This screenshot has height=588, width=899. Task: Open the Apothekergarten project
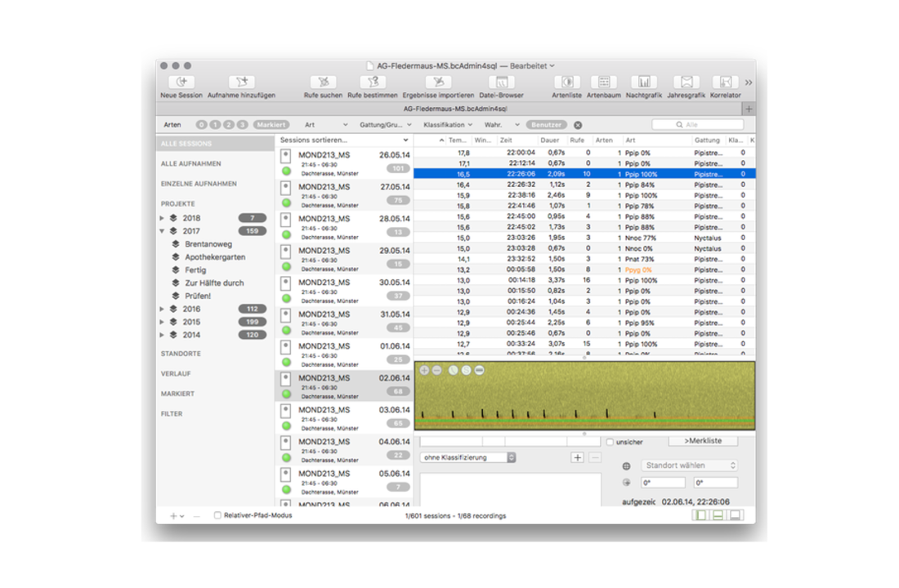pyautogui.click(x=215, y=257)
